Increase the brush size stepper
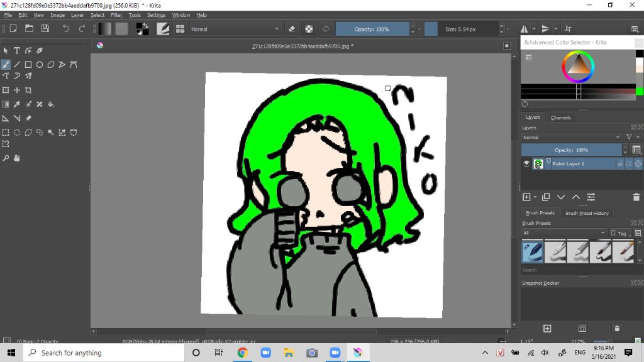 501,26
